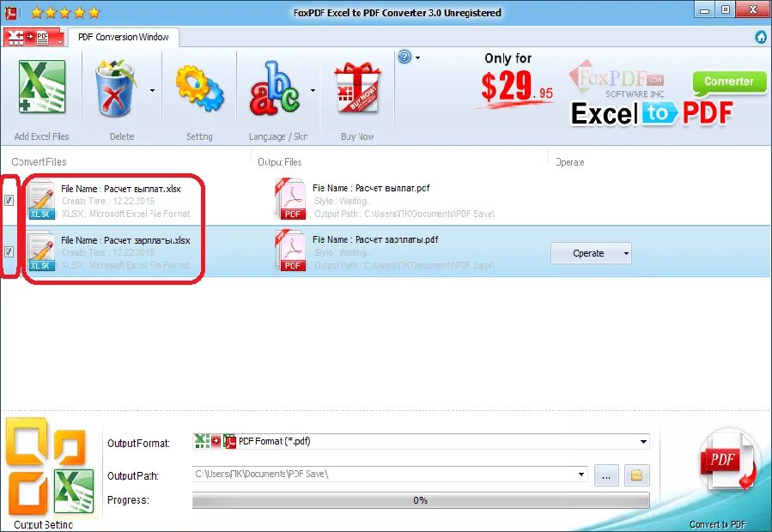
Task: Click the output name Расчет зарплаты.pdf
Action: [397, 239]
